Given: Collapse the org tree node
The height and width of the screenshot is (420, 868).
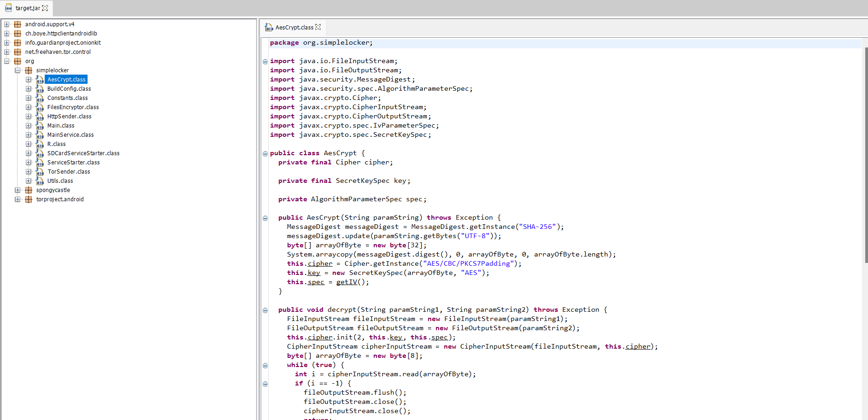Looking at the screenshot, I should pos(7,61).
